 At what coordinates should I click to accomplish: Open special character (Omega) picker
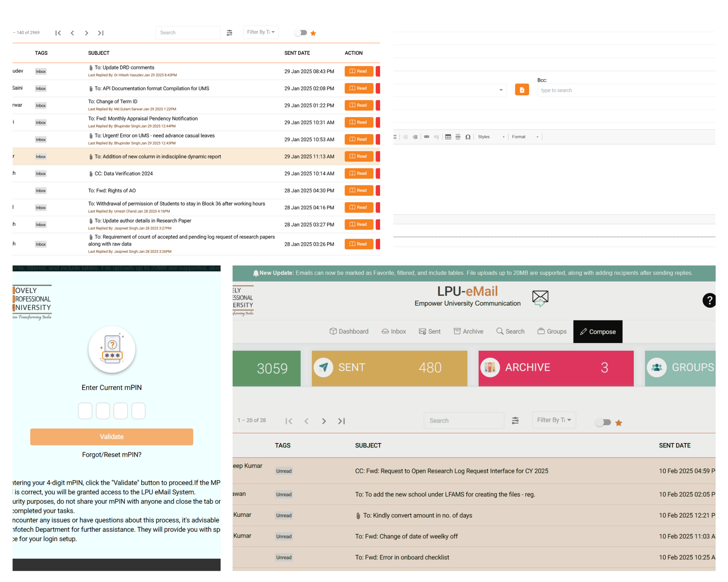tap(468, 137)
